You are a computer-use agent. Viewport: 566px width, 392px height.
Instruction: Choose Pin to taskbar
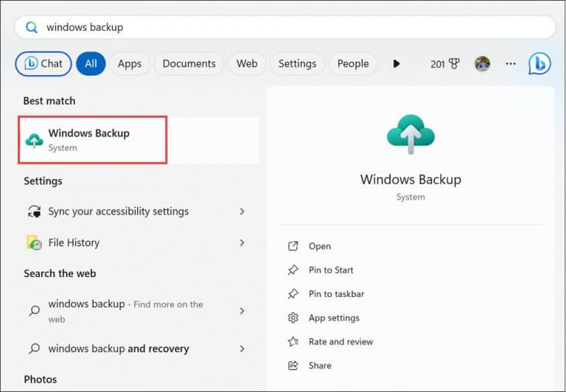tap(336, 294)
